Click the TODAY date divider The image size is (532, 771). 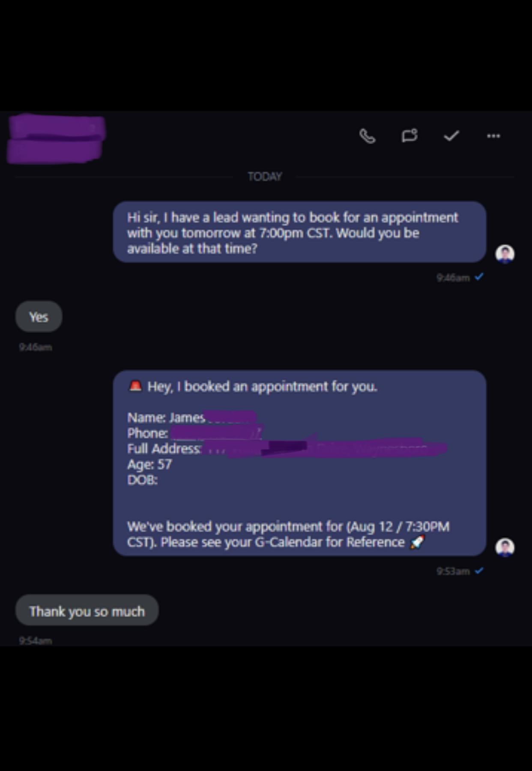pyautogui.click(x=265, y=177)
